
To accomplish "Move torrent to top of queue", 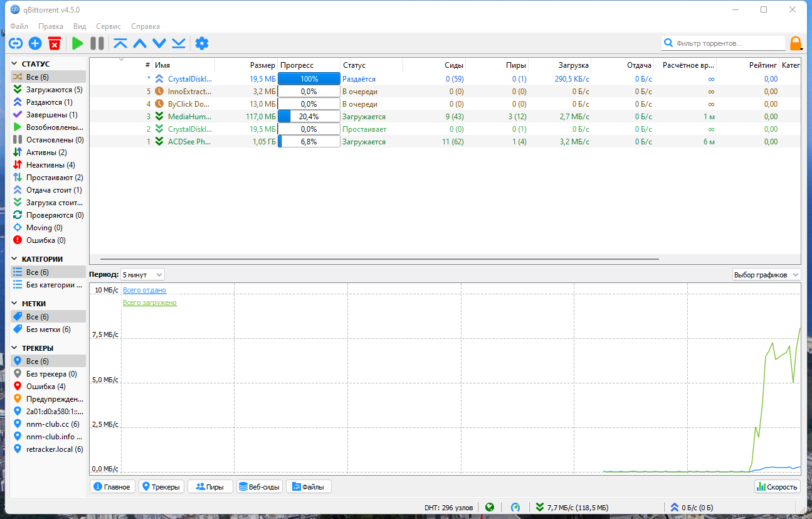I will click(x=120, y=43).
